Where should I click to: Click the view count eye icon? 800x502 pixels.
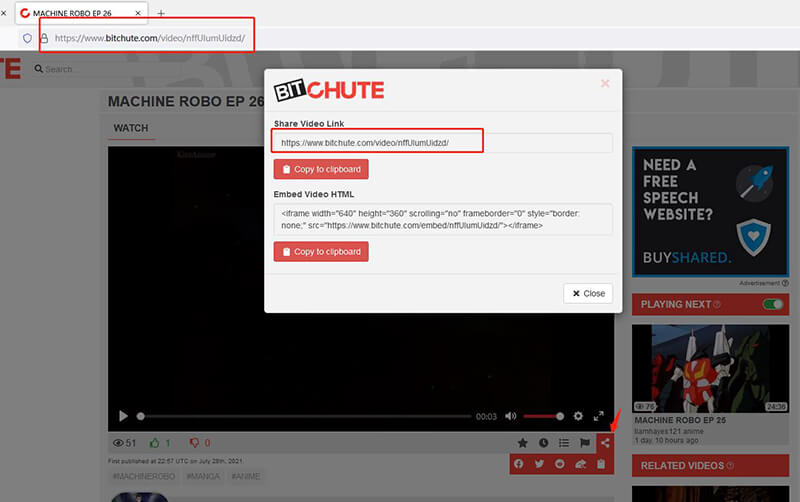click(x=118, y=443)
